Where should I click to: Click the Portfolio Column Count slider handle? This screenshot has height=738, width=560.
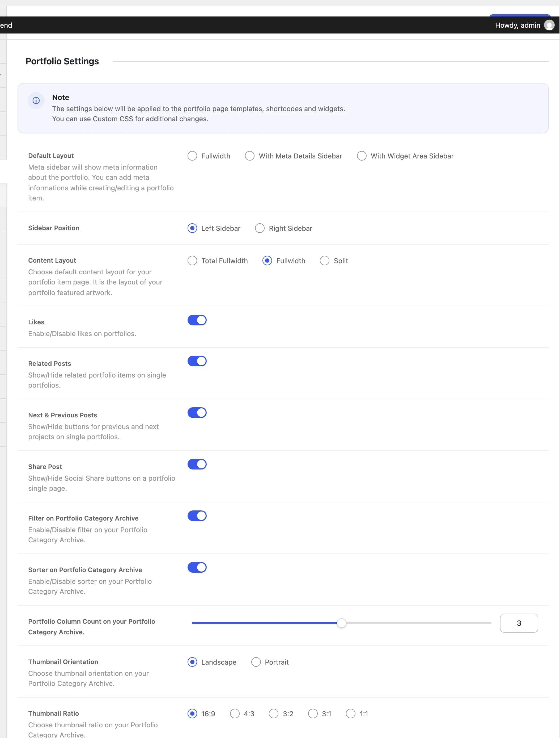pyautogui.click(x=342, y=623)
